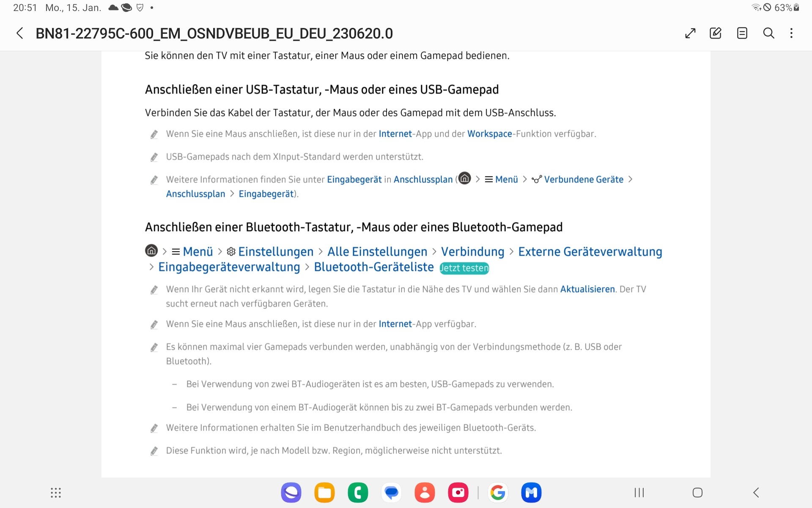This screenshot has height=508, width=812.
Task: Open the app drawer grid icon
Action: coord(56,492)
